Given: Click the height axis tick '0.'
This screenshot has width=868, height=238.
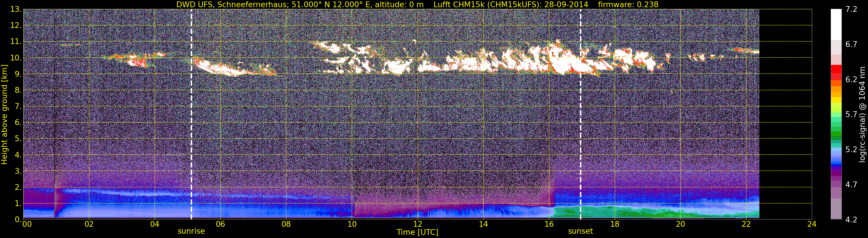Looking at the screenshot, I should pyautogui.click(x=18, y=220).
